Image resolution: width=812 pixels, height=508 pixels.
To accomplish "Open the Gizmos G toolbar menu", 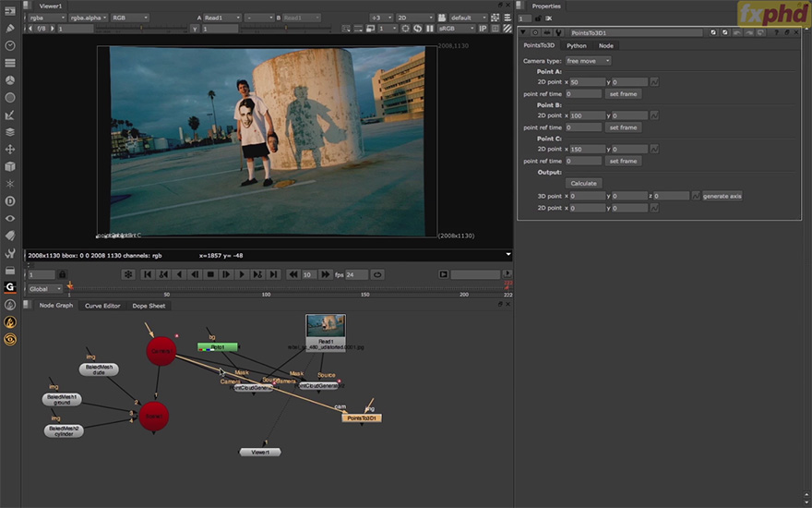I will (x=10, y=286).
